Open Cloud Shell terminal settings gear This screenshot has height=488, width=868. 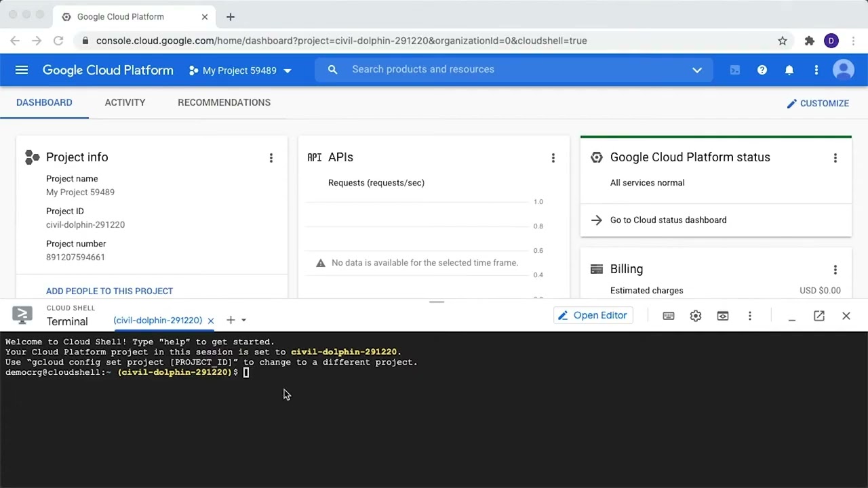(x=696, y=316)
